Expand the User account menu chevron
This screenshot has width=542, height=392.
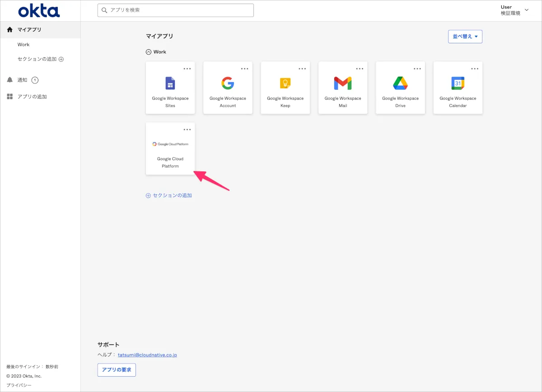click(526, 10)
